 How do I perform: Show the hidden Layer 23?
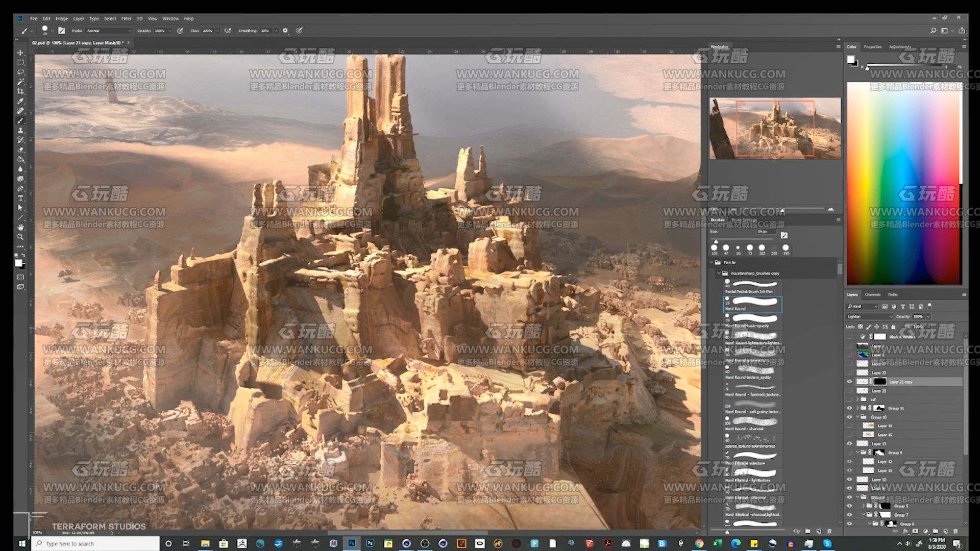click(850, 391)
